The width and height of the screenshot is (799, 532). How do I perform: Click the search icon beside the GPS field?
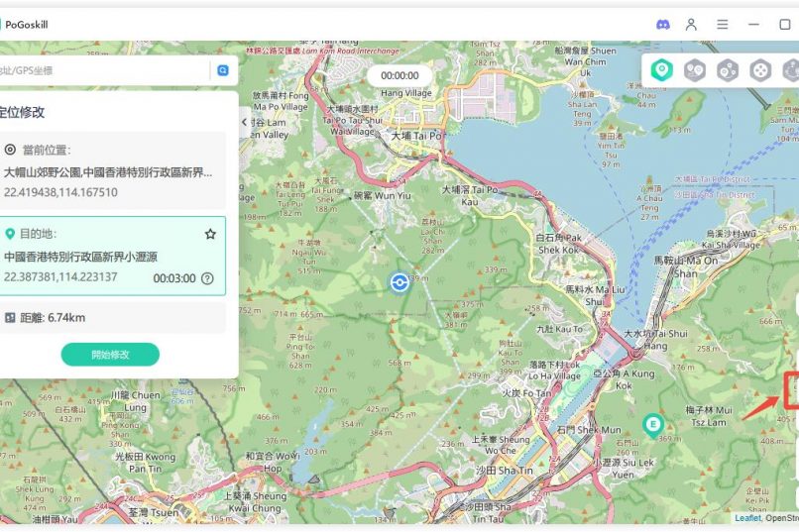tap(223, 70)
